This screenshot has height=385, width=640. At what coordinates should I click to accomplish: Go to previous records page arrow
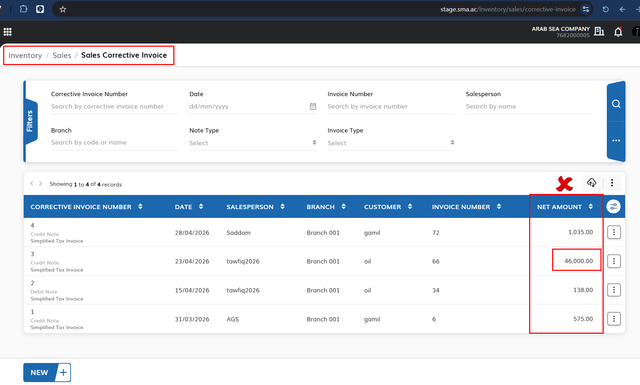tap(32, 184)
